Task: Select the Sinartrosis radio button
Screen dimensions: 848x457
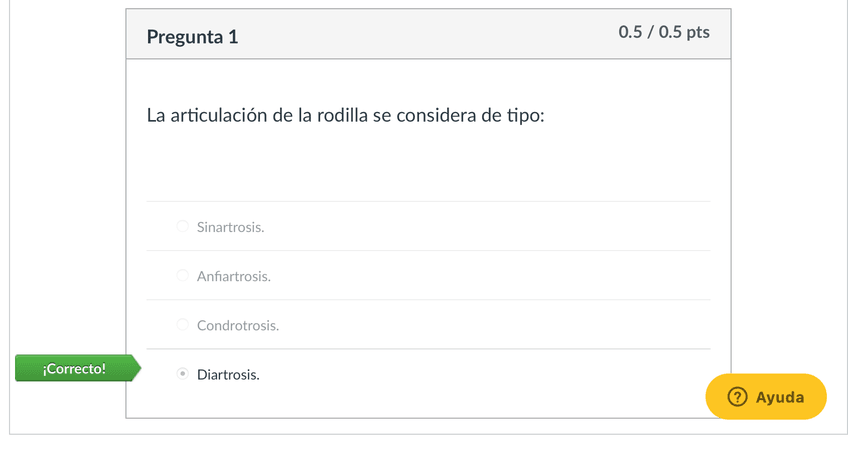Action: coord(182,227)
